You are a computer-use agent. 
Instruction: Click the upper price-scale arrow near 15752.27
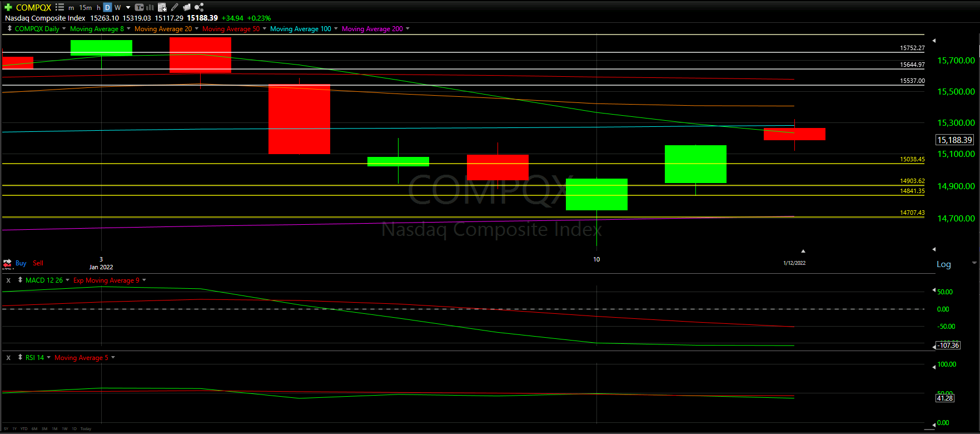pos(934,41)
